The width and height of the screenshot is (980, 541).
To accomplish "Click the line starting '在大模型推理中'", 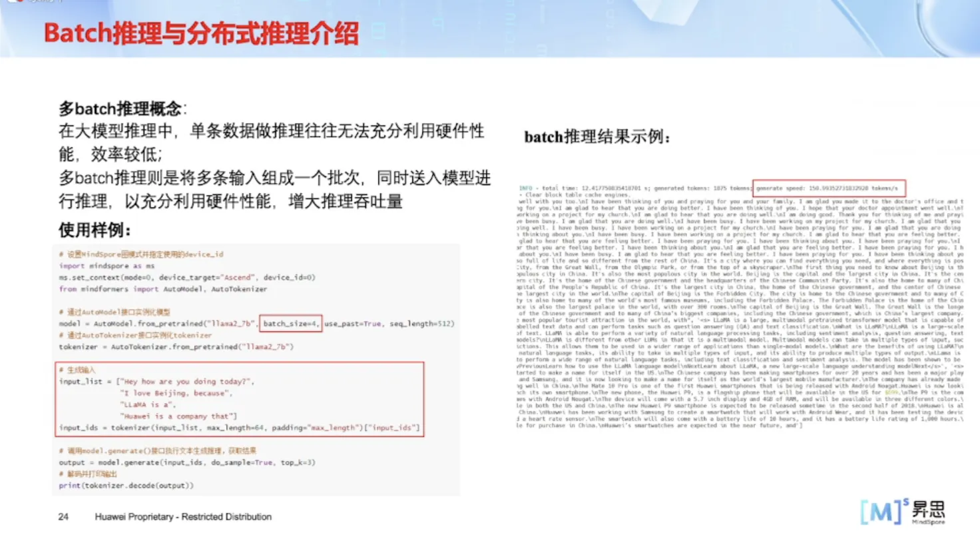I will click(x=272, y=131).
